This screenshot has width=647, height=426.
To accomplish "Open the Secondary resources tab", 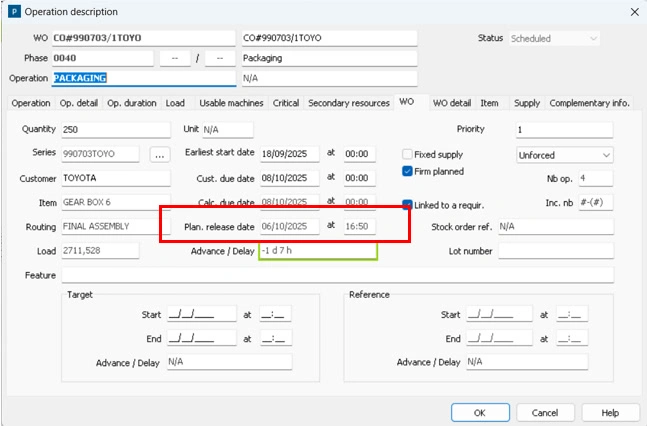I will 348,103.
